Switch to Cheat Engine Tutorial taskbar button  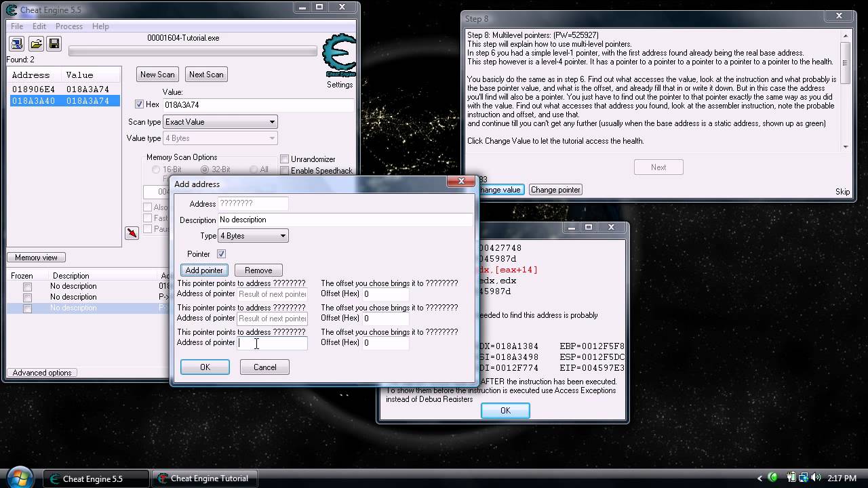[x=204, y=479]
